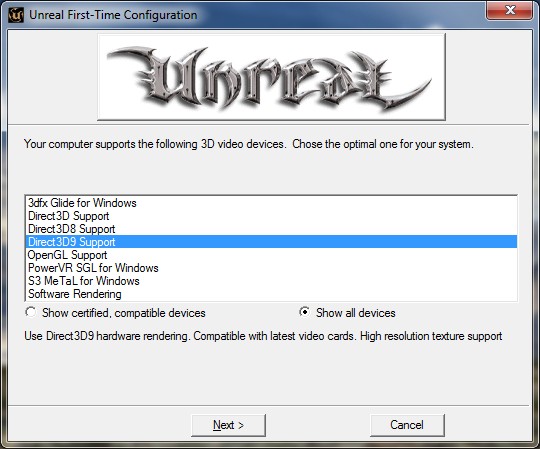Click the 3D video devices instruction text

point(249,144)
